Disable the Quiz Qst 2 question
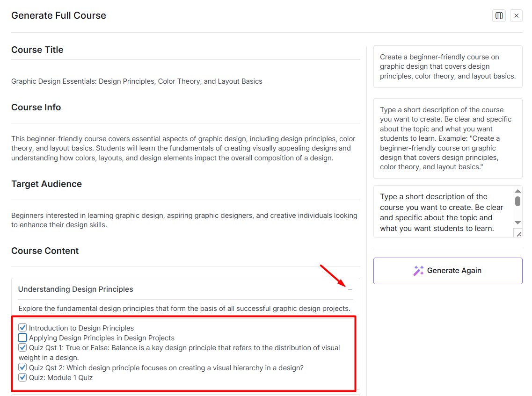Image resolution: width=532 pixels, height=396 pixels. click(22, 367)
